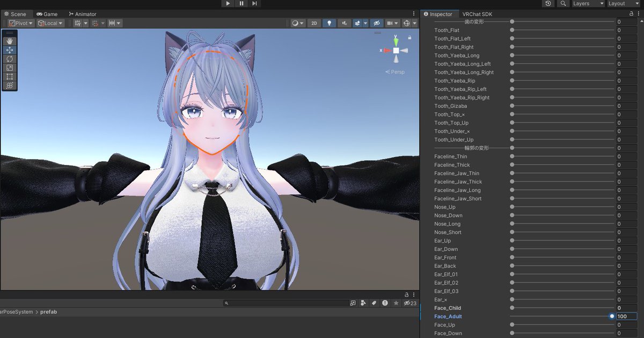Click the Ear_Elf_01 label
The width and height of the screenshot is (644, 338).
446,275
